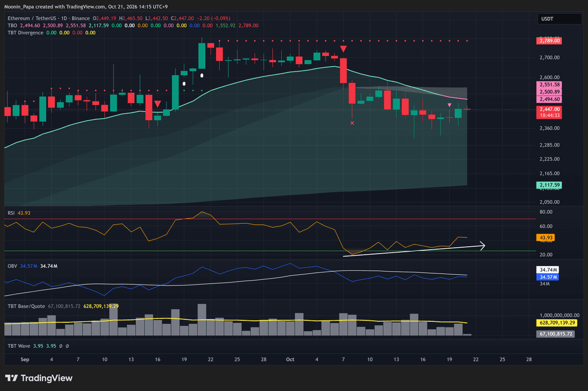The image size is (588, 391).
Task: Click the TBT Base/Quote pane legend label
Action: [26, 306]
